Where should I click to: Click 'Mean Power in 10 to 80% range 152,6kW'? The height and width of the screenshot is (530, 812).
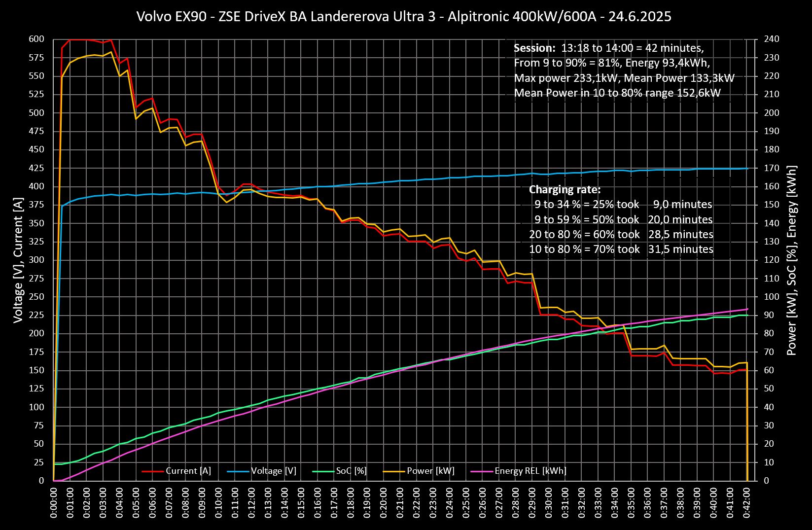pos(617,93)
